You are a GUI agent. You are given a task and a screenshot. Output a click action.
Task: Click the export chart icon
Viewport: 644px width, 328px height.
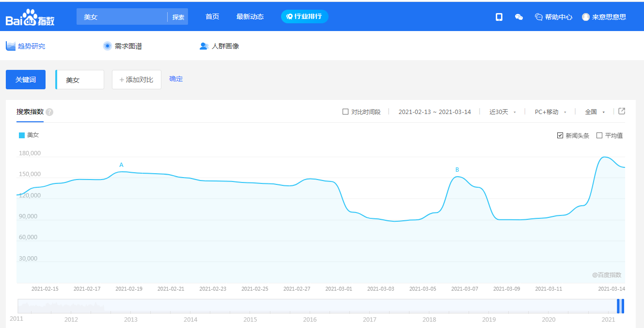(x=622, y=111)
